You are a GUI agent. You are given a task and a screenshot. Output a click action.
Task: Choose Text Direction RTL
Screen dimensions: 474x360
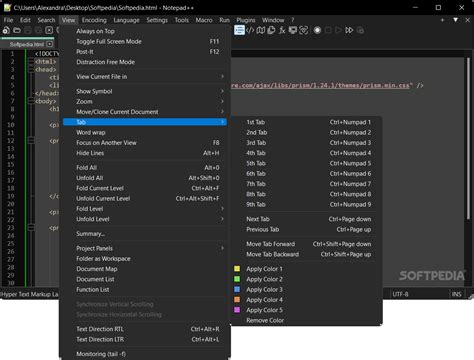pos(145,329)
